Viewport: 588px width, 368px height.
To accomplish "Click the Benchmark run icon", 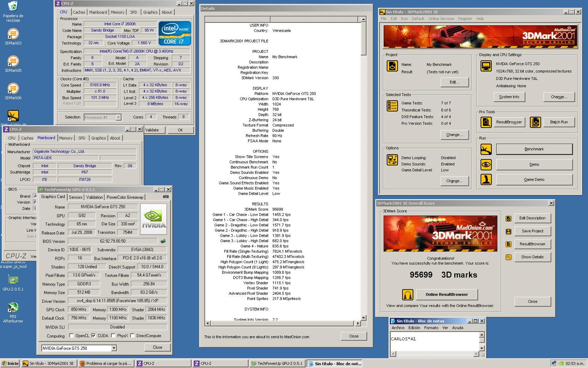I will click(486, 149).
